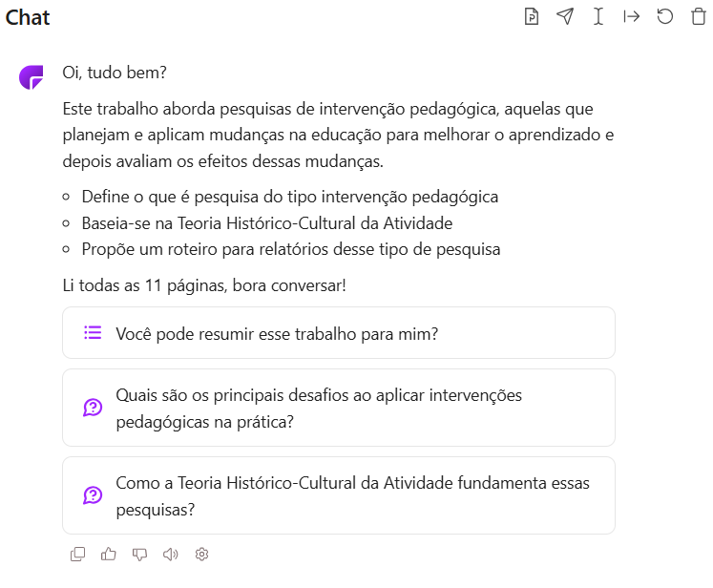Reset chat with the circular arrow icon

664,16
